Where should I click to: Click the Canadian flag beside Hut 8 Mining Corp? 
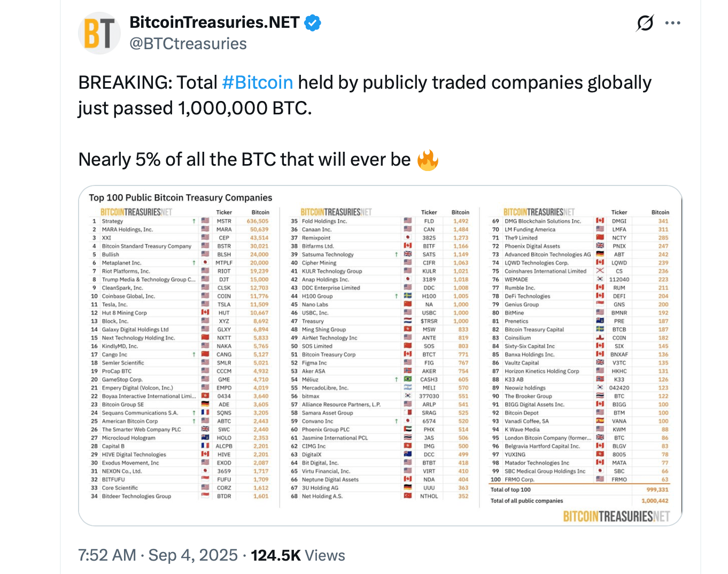pos(205,313)
